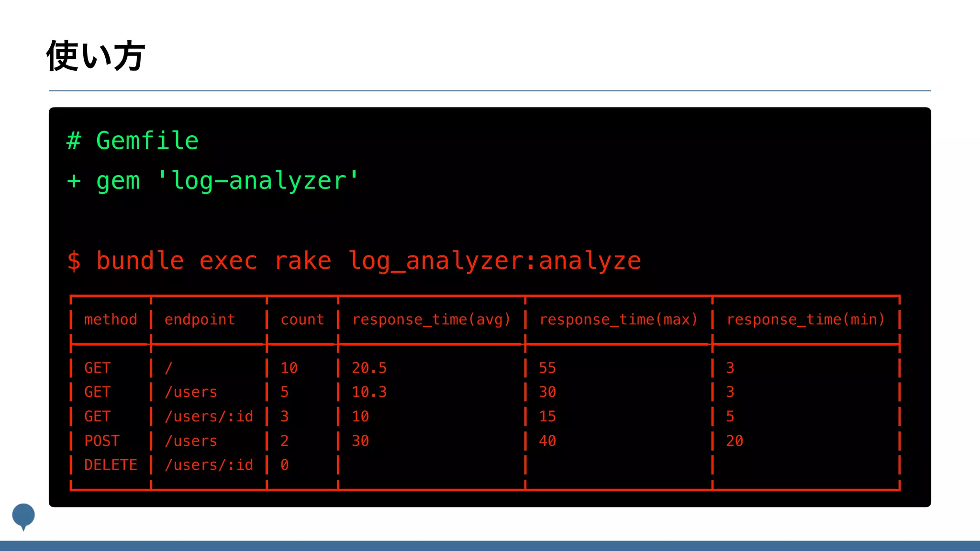Click the POST method cell
This screenshot has width=980, height=551.
pyautogui.click(x=102, y=441)
